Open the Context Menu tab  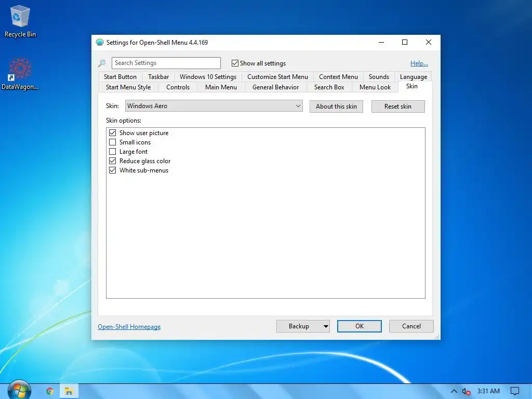(338, 77)
